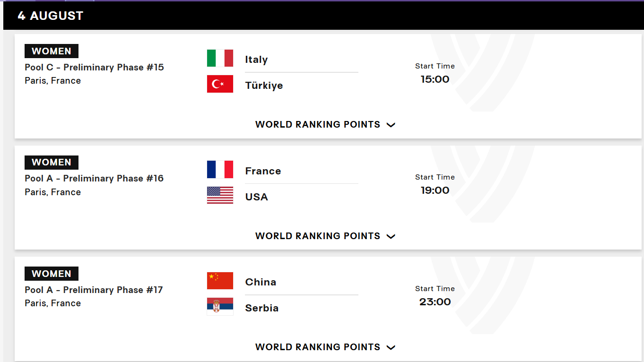Click the France flag icon

(x=220, y=169)
